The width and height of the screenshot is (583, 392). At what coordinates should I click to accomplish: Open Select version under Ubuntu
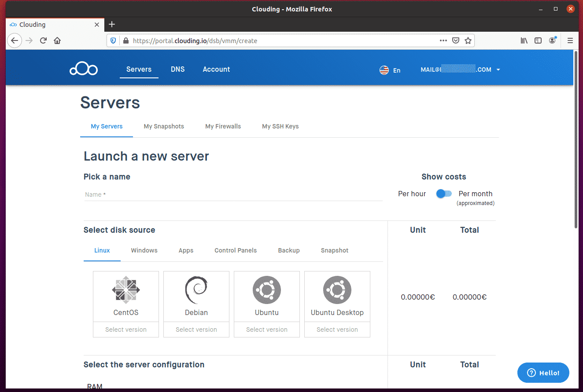[267, 330]
